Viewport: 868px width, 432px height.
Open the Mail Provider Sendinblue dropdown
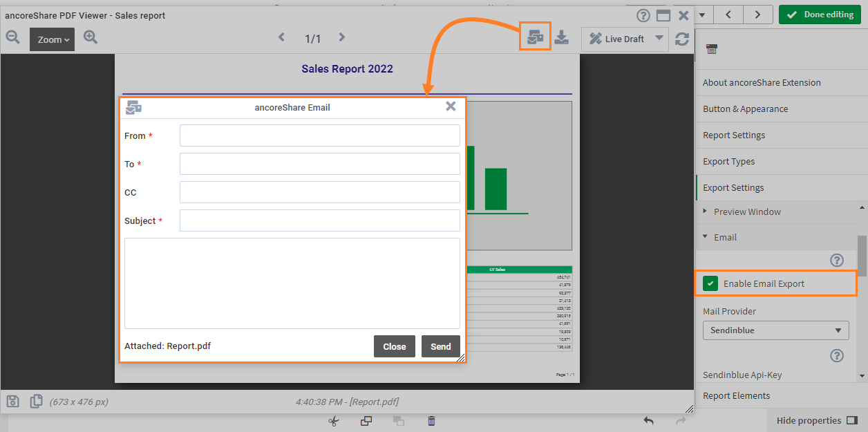[x=776, y=330]
